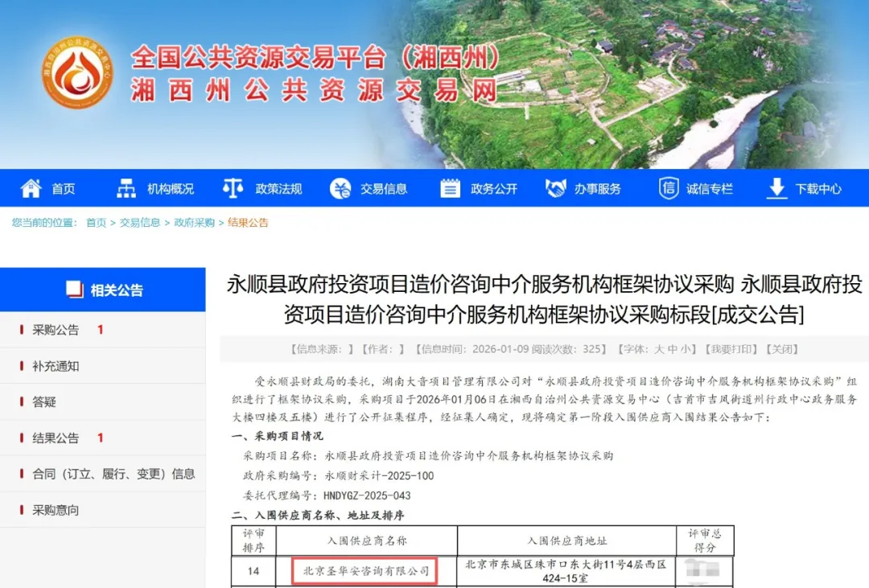Open 答疑 from the sidebar list
Image resolution: width=869 pixels, height=588 pixels.
pyautogui.click(x=44, y=402)
